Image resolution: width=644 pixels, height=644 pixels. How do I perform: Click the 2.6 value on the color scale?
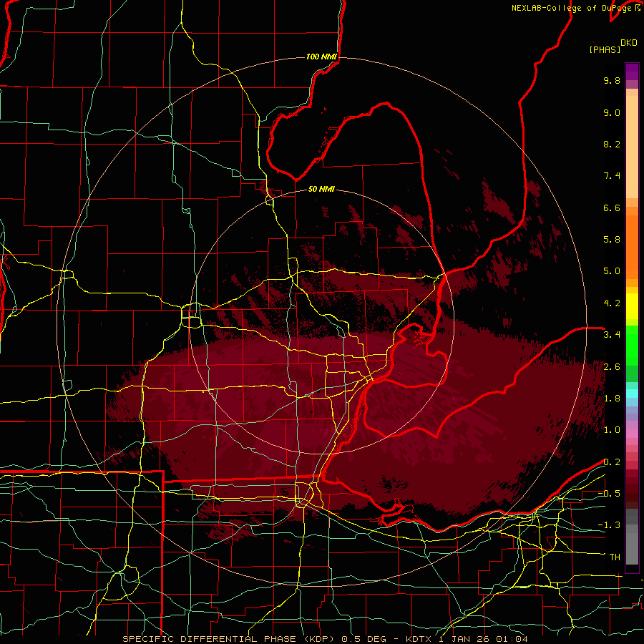[612, 366]
